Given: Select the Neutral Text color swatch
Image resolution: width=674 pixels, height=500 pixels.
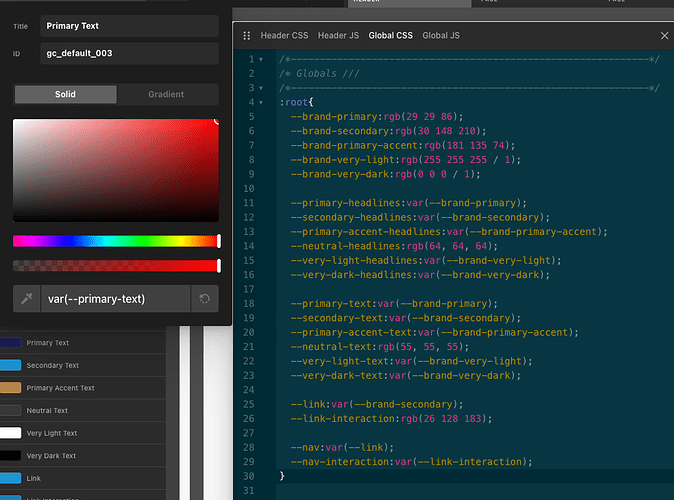Looking at the screenshot, I should (x=10, y=411).
